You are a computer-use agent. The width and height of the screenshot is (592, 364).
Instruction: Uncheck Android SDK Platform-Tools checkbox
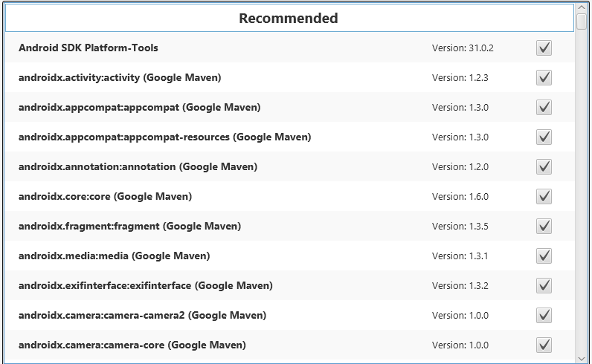pos(544,48)
